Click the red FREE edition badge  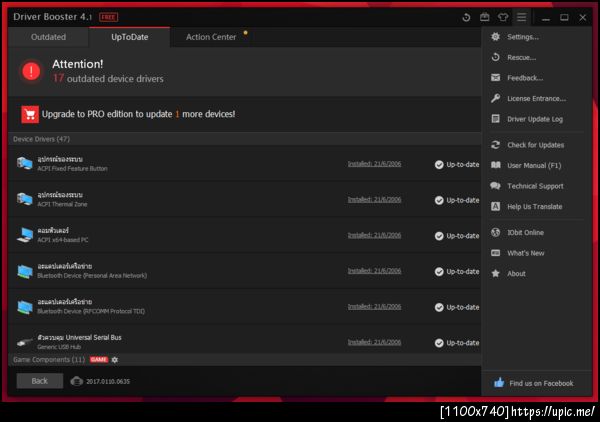point(109,17)
